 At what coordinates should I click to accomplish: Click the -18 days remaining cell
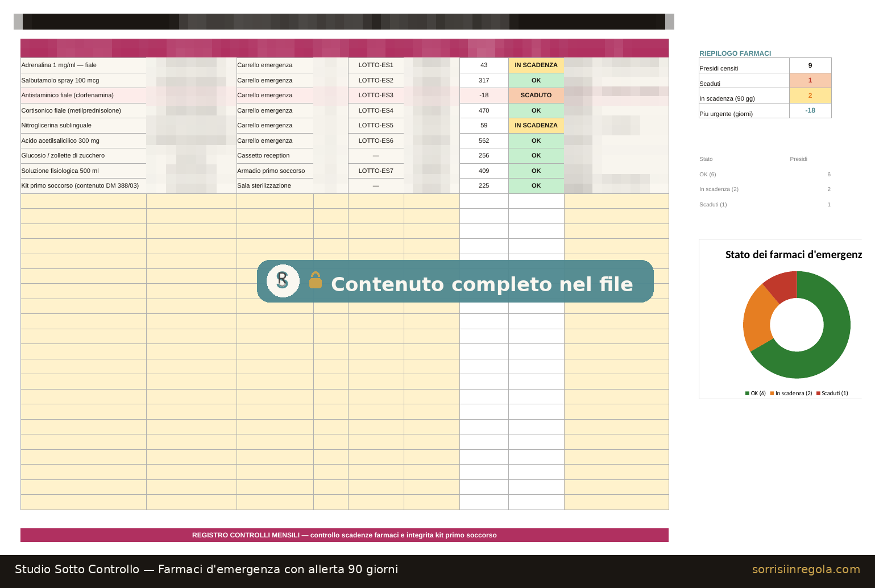coord(484,96)
